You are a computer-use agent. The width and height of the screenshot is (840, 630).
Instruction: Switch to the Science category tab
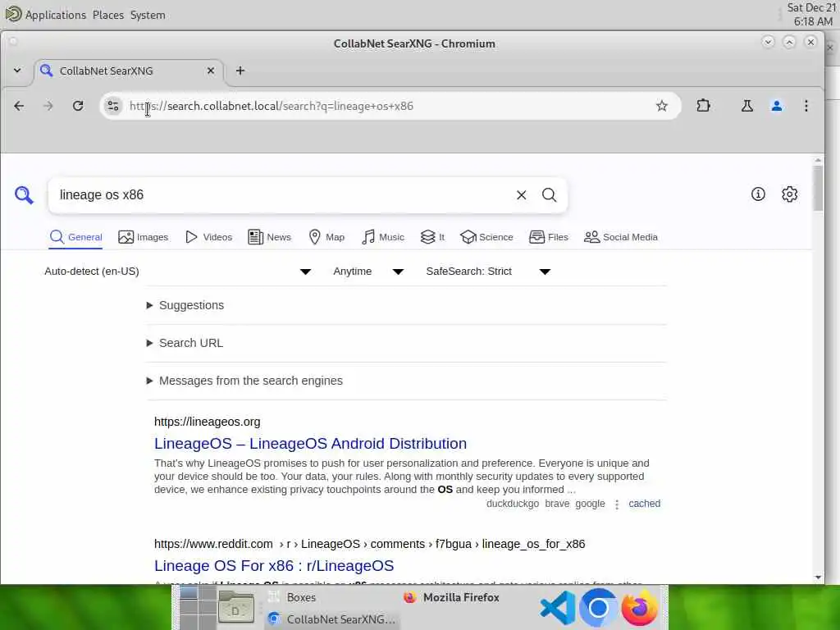point(486,237)
